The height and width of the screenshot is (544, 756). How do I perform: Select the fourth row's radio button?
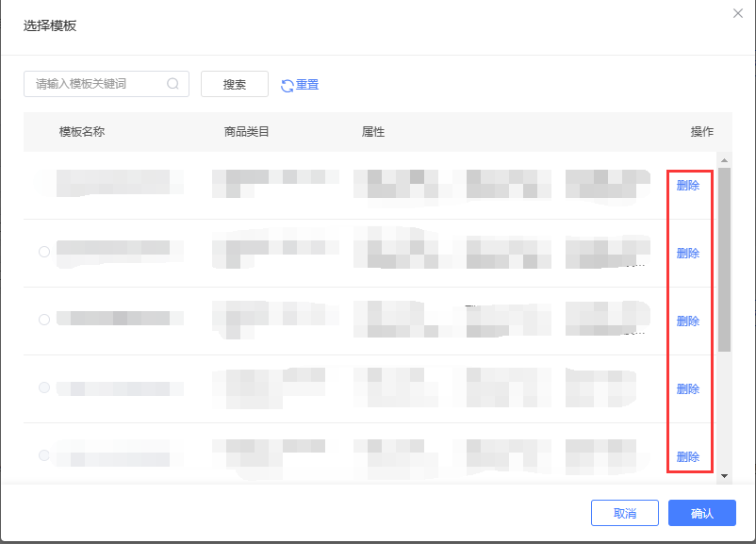(44, 387)
